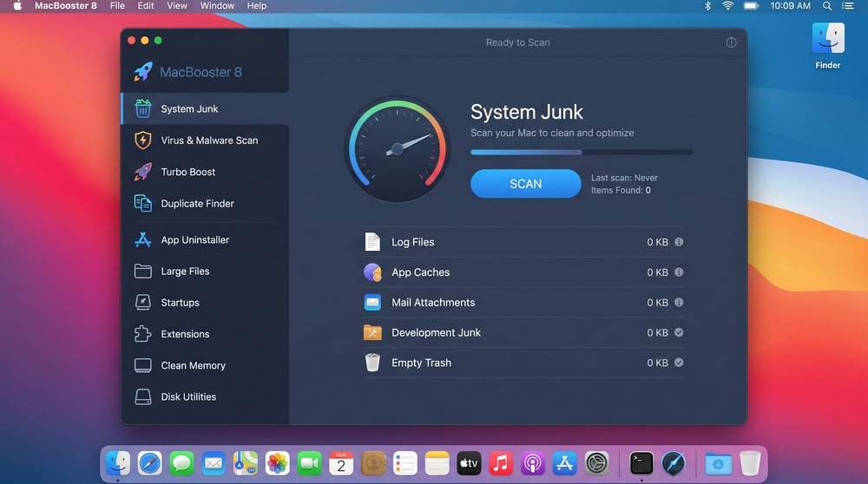Viewport: 868px width, 484px height.
Task: Open the Terminal app in the Dock
Action: [x=641, y=463]
